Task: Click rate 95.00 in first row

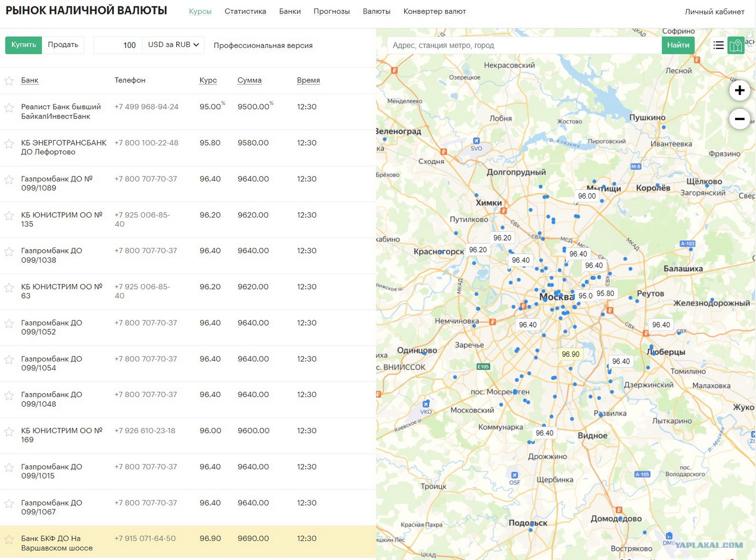Action: 210,106
